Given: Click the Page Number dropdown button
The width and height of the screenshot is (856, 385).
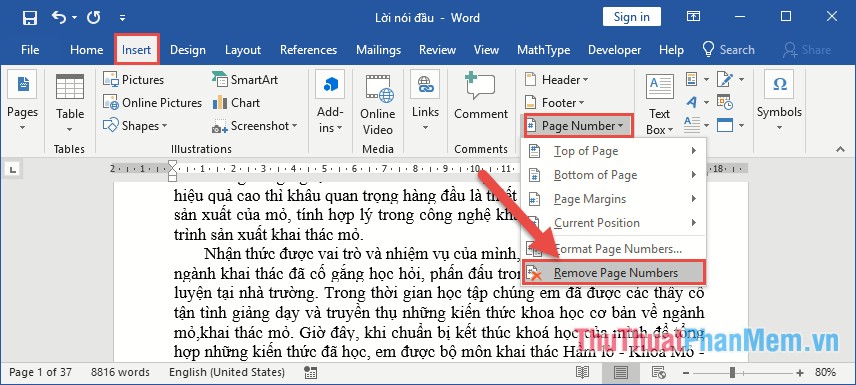Looking at the screenshot, I should click(578, 126).
